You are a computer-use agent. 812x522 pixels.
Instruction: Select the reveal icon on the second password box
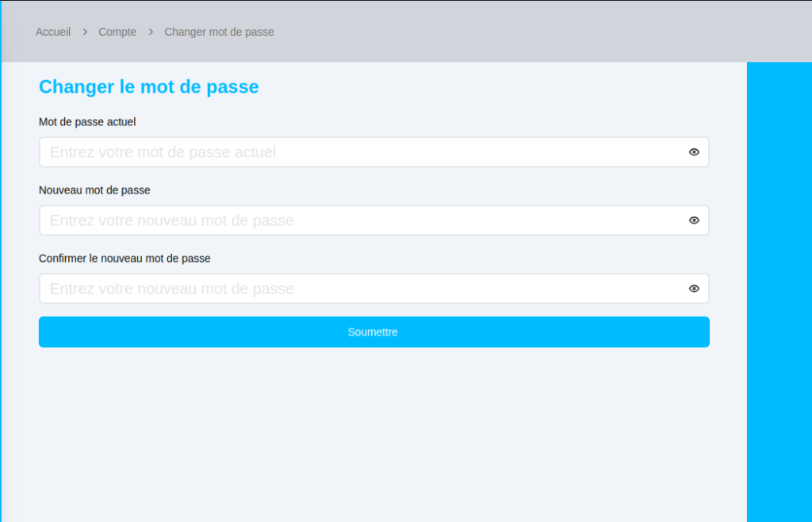[694, 220]
